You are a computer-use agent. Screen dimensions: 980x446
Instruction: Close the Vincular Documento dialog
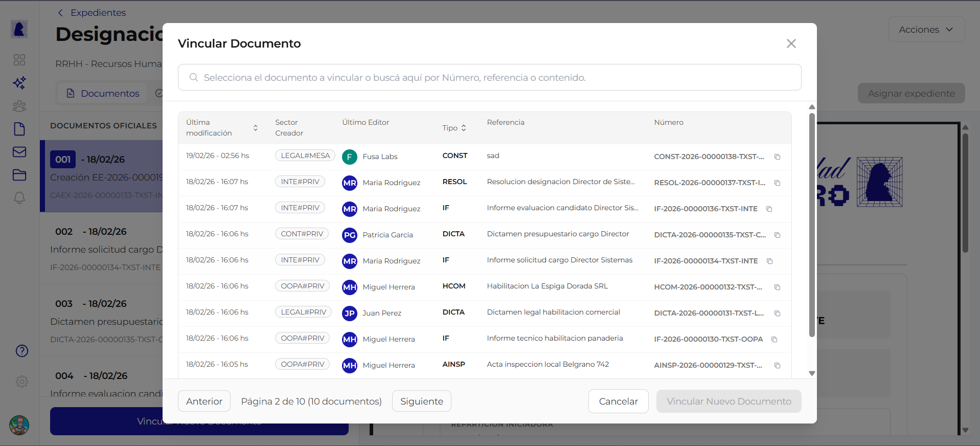tap(791, 44)
